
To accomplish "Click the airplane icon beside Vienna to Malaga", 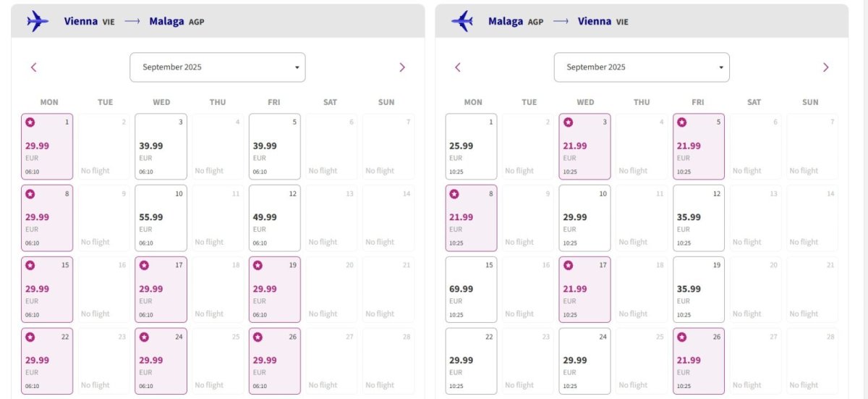I will click(37, 21).
